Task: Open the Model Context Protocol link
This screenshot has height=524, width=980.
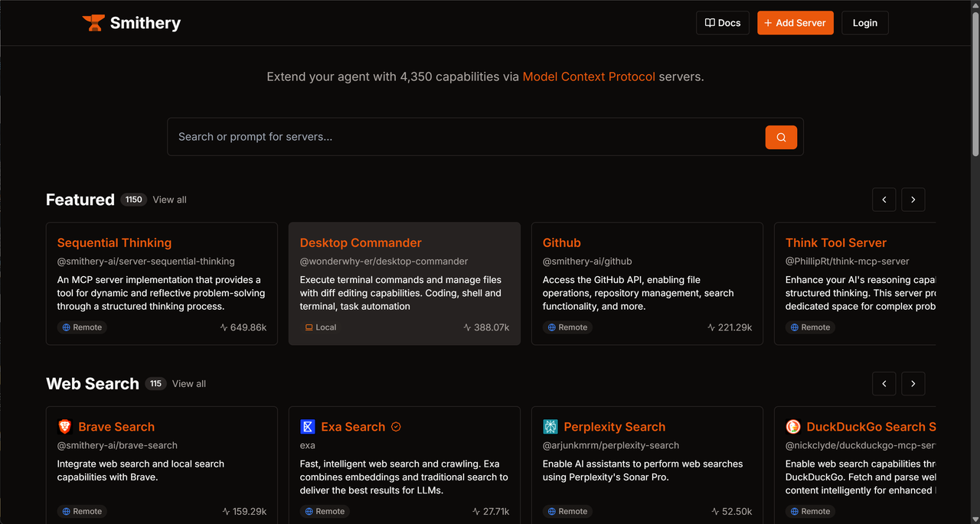Action: click(589, 76)
